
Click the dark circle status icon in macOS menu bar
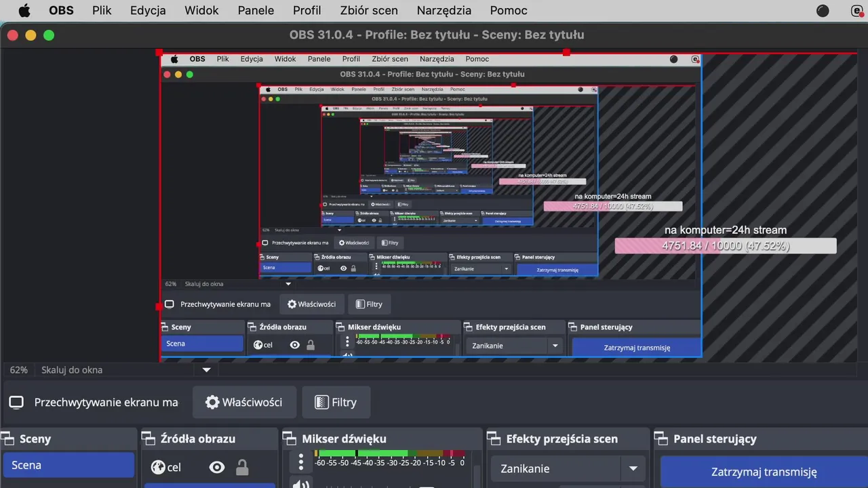coord(823,10)
